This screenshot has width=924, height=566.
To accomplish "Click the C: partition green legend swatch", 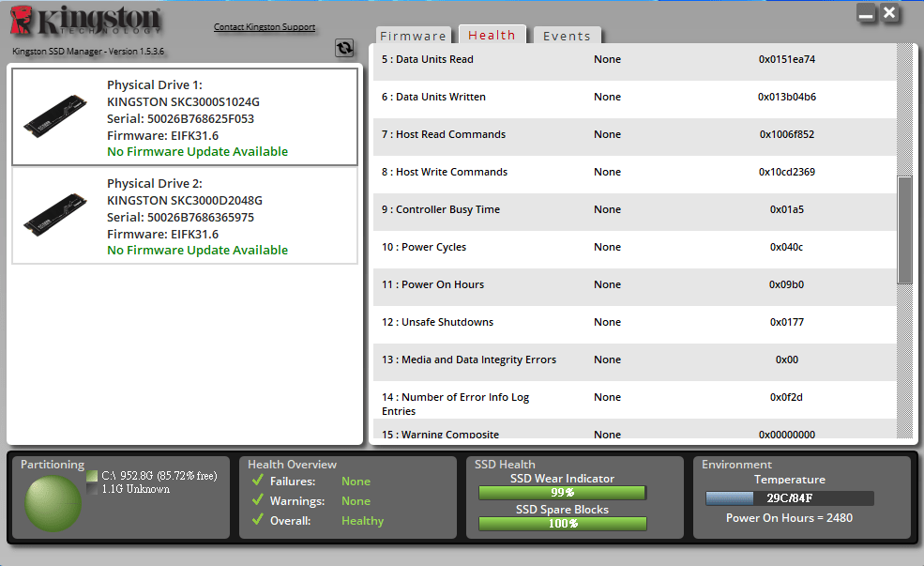I will coord(92,476).
